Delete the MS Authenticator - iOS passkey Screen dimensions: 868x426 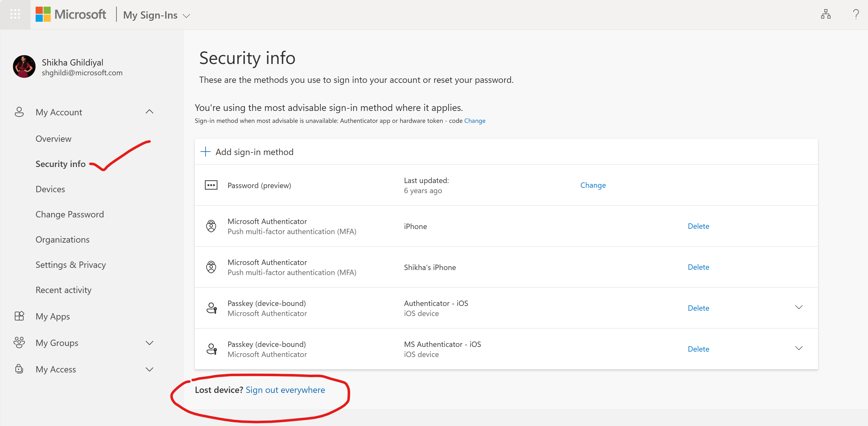698,349
